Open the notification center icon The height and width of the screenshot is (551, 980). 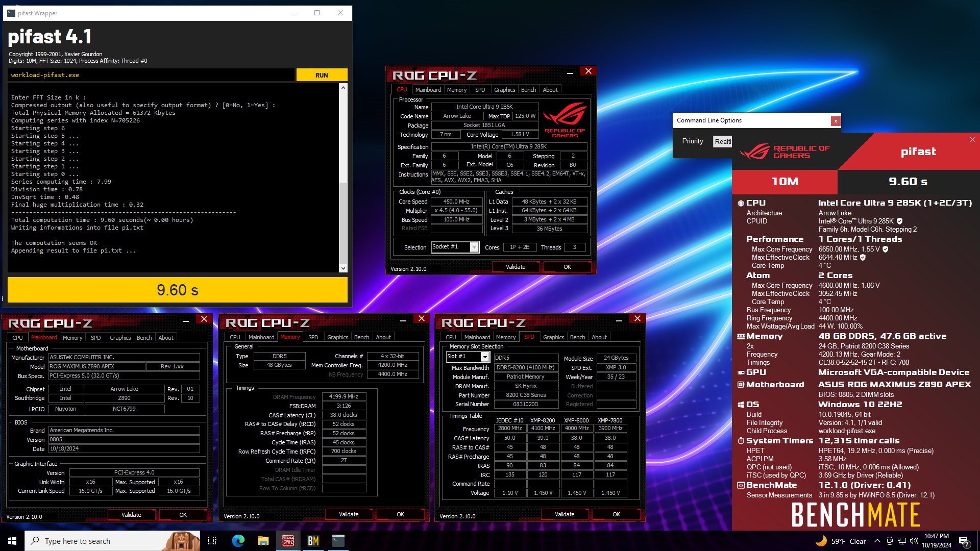pos(964,541)
